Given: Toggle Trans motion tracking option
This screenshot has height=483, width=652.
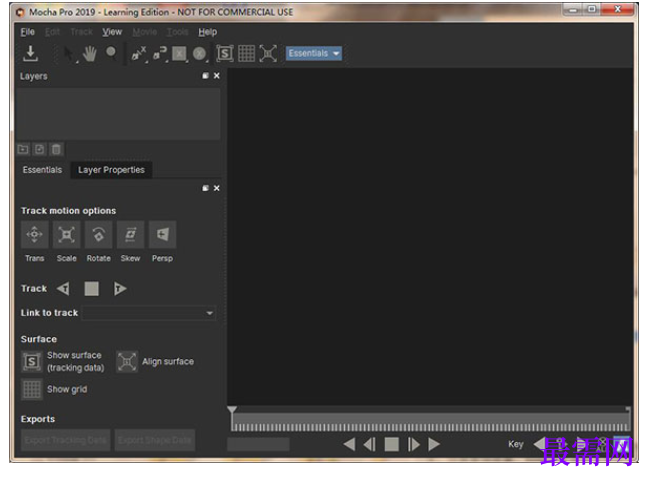Looking at the screenshot, I should click(35, 234).
